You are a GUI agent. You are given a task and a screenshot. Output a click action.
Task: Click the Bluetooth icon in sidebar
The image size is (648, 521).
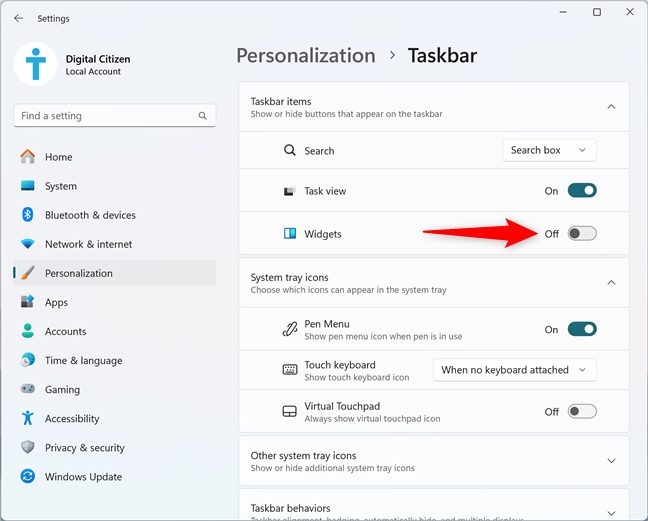(28, 214)
